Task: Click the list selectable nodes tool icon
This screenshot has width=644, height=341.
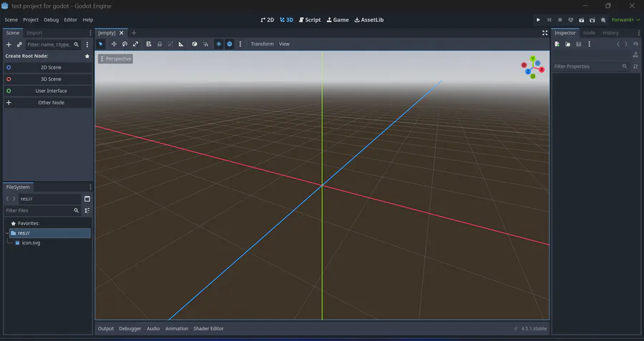Action: click(149, 44)
